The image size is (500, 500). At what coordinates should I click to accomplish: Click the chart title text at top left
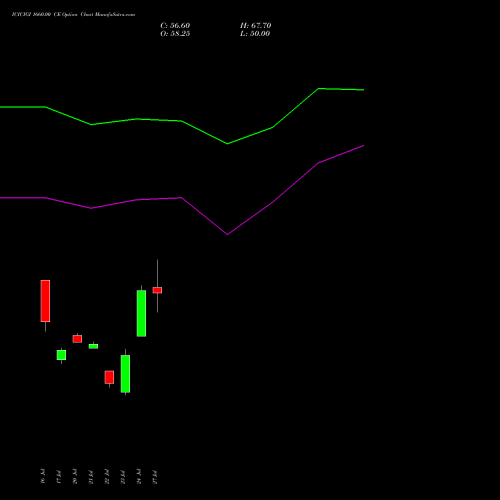73,15
